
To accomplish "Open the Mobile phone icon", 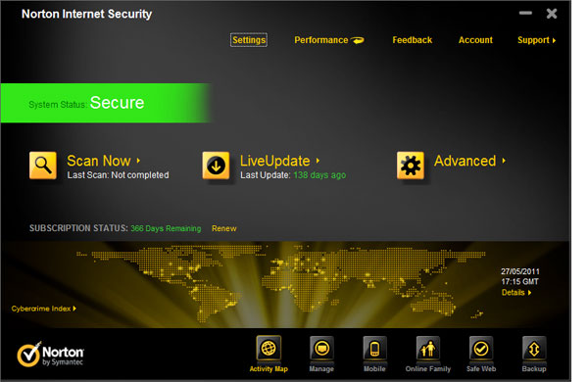I will pyautogui.click(x=374, y=349).
